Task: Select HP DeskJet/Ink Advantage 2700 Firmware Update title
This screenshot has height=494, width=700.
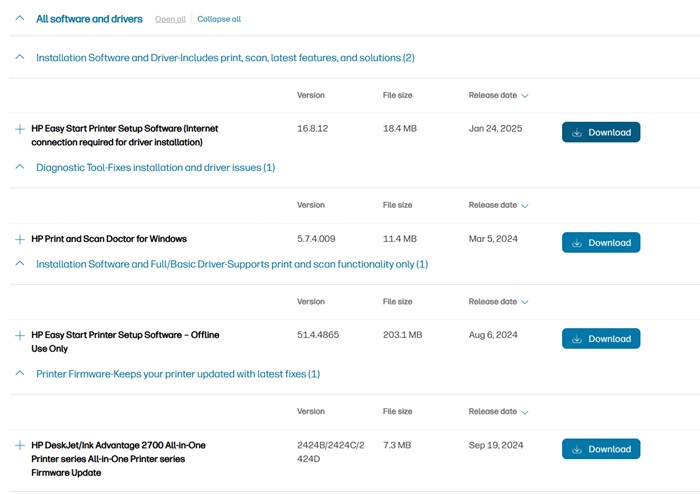Action: click(x=118, y=459)
